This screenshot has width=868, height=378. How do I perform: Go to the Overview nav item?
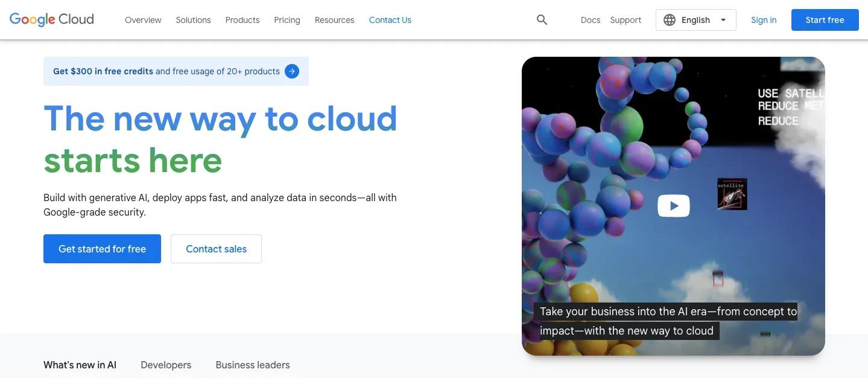pos(143,20)
